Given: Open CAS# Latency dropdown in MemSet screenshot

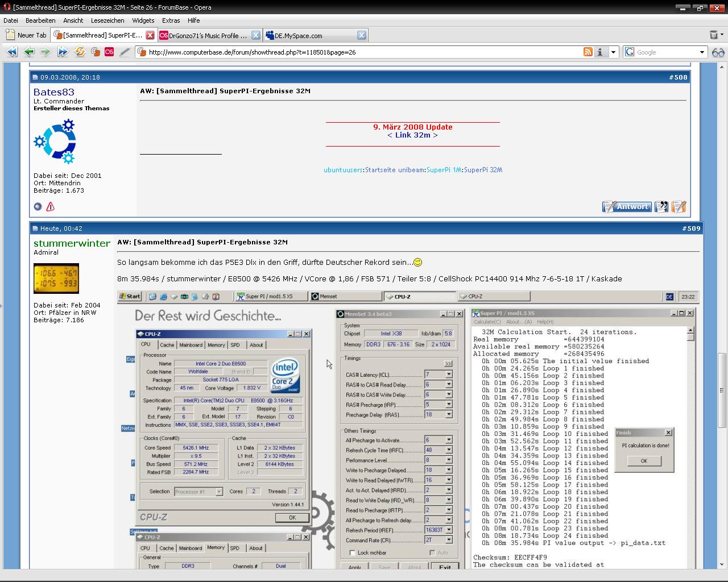Looking at the screenshot, I should [449, 375].
